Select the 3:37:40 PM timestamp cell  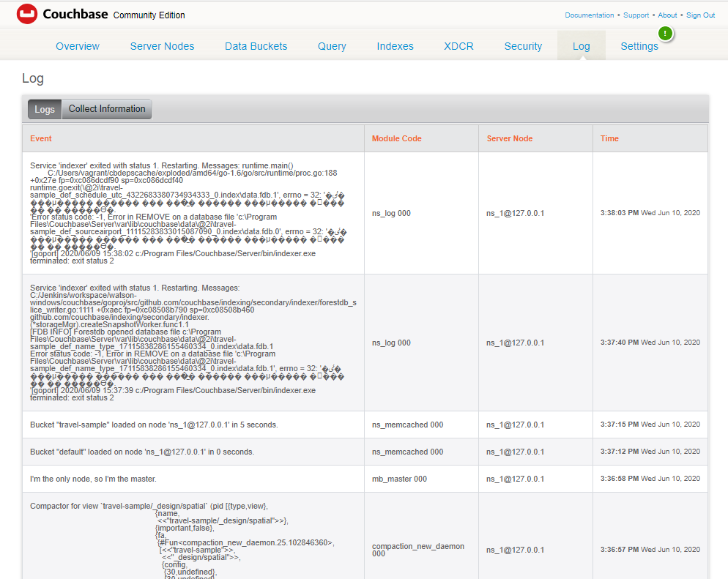pos(650,343)
